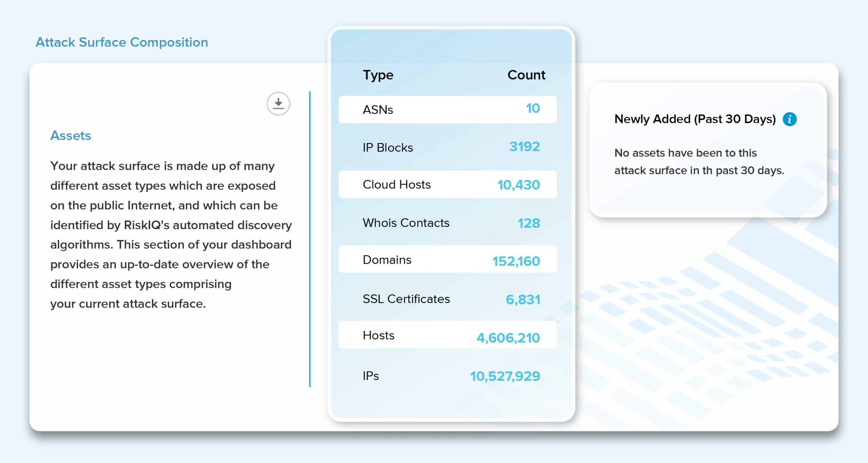Image resolution: width=868 pixels, height=463 pixels.
Task: Open the ASNs count 10
Action: tap(533, 108)
